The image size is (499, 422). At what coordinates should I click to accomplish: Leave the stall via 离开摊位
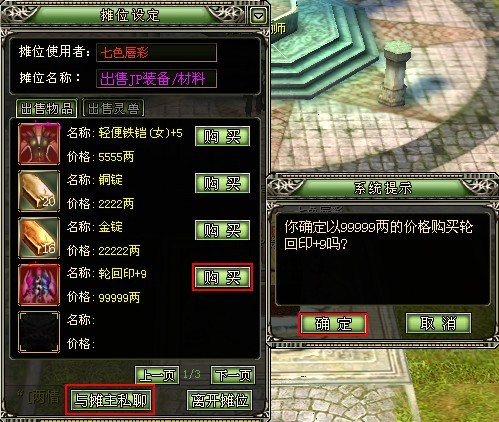220,400
